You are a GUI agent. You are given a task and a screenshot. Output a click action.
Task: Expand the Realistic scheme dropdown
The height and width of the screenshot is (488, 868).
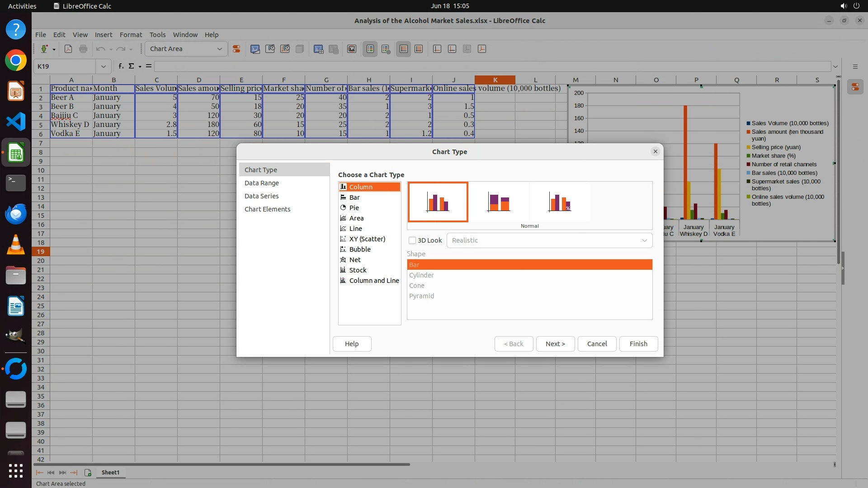(x=644, y=240)
